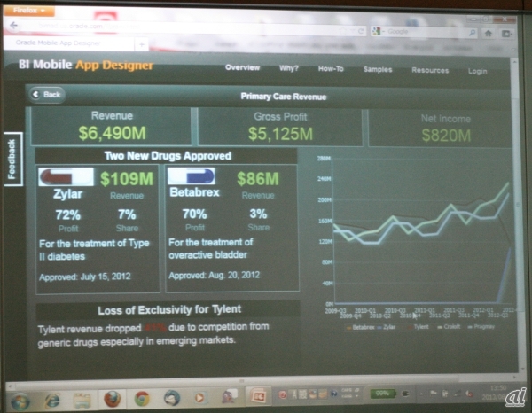Click 'Primary Care Revenue' page title
The height and width of the screenshot is (413, 532).
(x=284, y=97)
